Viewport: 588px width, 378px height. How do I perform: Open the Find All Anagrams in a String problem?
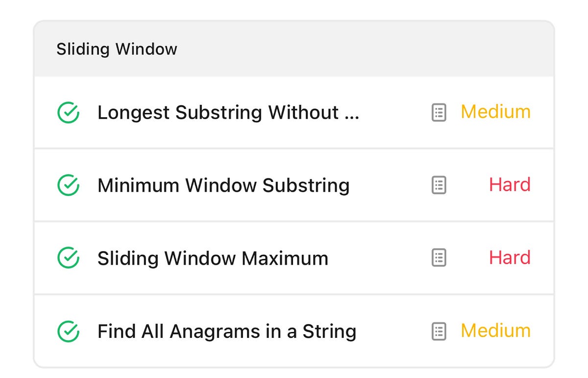(x=227, y=331)
